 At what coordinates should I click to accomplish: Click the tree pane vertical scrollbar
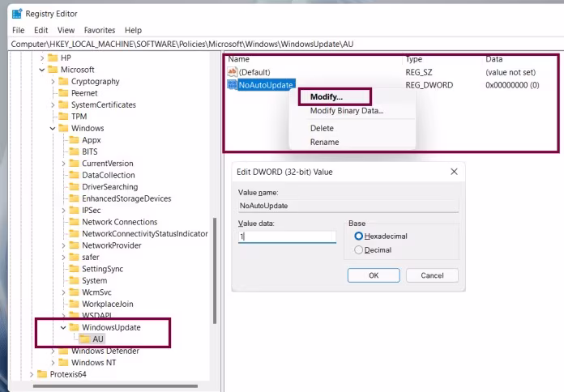(x=215, y=271)
